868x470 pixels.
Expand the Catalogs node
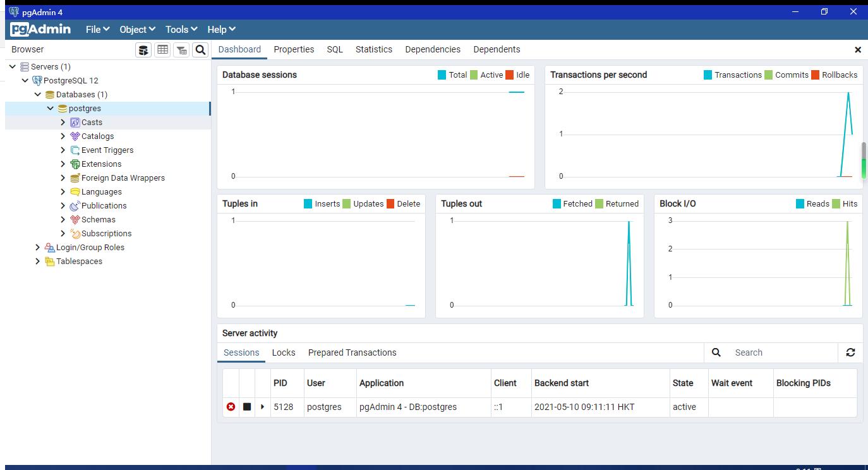click(x=63, y=136)
